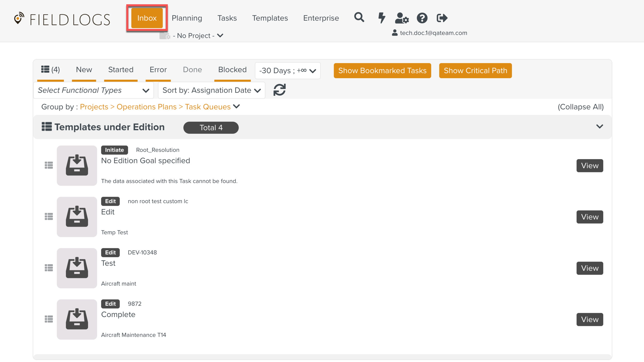Click the list handle icon beside DEV-10348 task
644x362 pixels.
pos(49,268)
